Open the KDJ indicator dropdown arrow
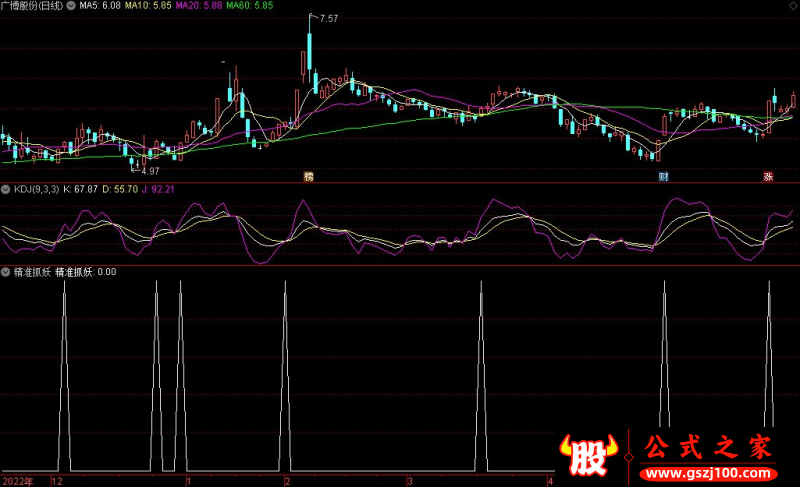Viewport: 800px width, 487px height. click(6, 188)
